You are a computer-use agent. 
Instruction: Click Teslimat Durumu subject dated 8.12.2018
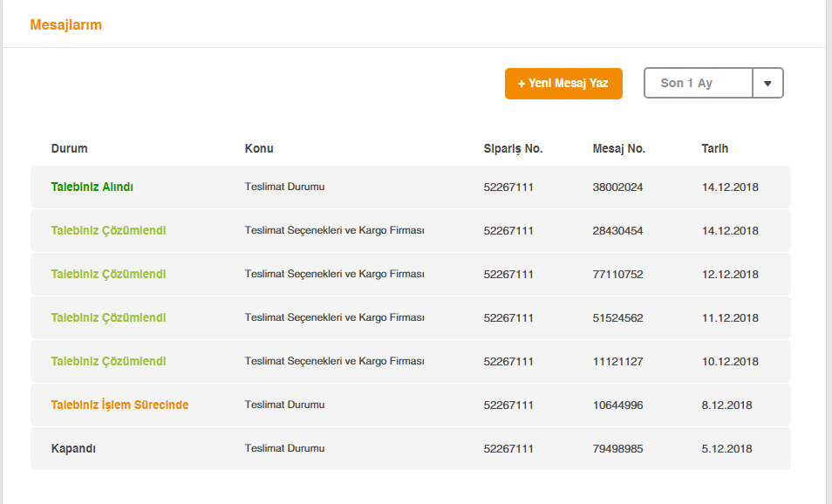click(x=284, y=405)
